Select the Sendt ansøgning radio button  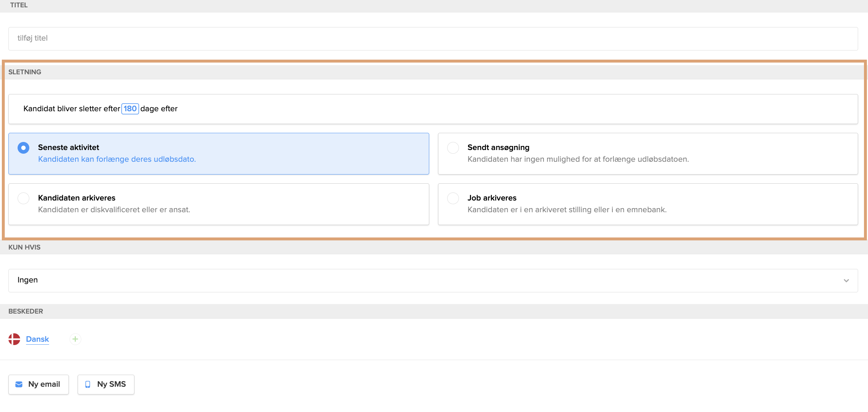[453, 148]
